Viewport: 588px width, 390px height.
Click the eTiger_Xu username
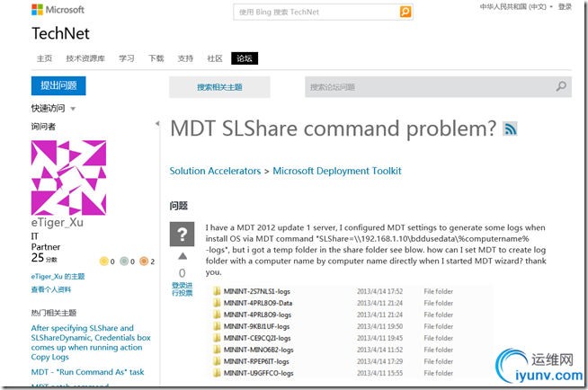pos(57,223)
